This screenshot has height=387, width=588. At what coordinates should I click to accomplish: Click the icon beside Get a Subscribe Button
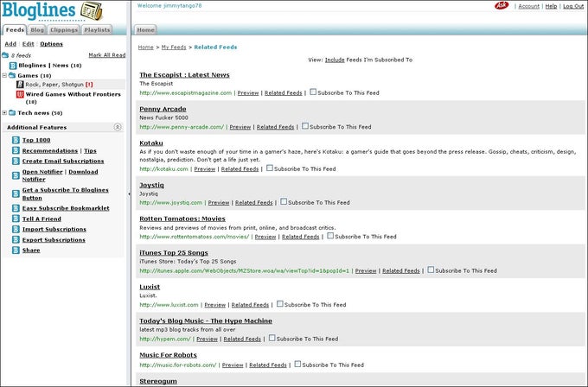pos(16,193)
